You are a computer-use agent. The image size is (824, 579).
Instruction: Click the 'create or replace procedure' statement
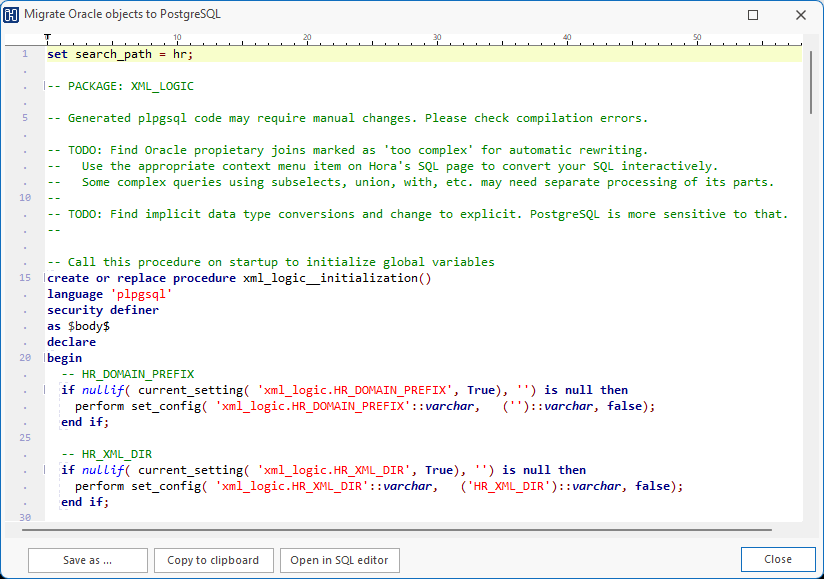pos(141,278)
